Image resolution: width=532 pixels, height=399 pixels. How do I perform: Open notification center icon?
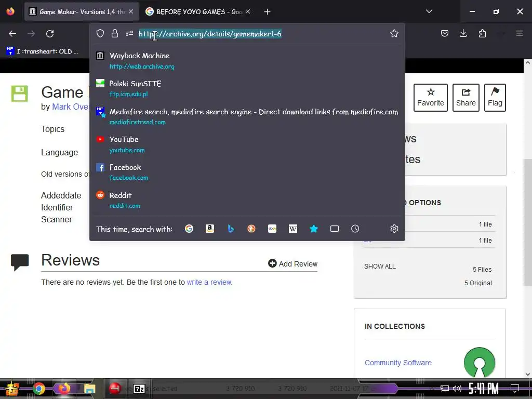coord(515,389)
